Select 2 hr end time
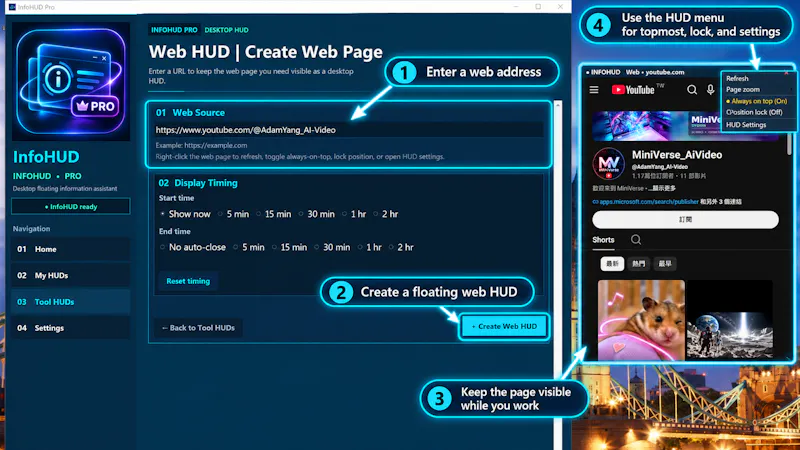Image resolution: width=800 pixels, height=450 pixels. click(x=402, y=247)
